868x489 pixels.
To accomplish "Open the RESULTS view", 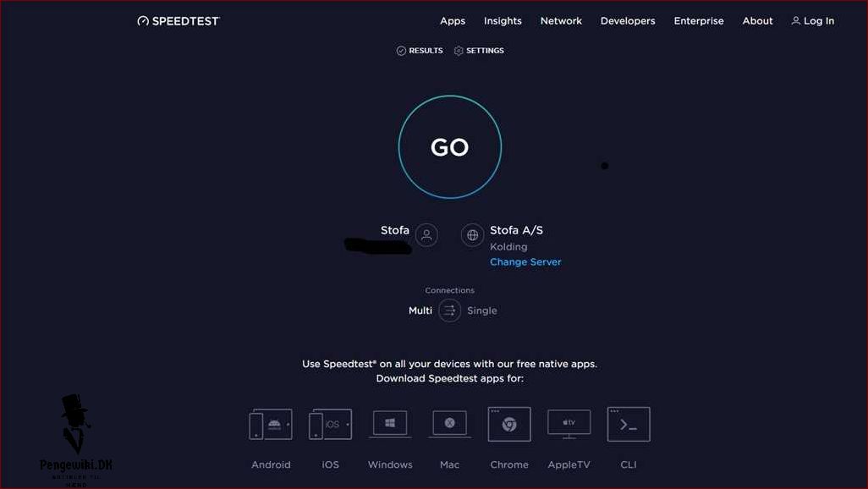I will click(419, 50).
